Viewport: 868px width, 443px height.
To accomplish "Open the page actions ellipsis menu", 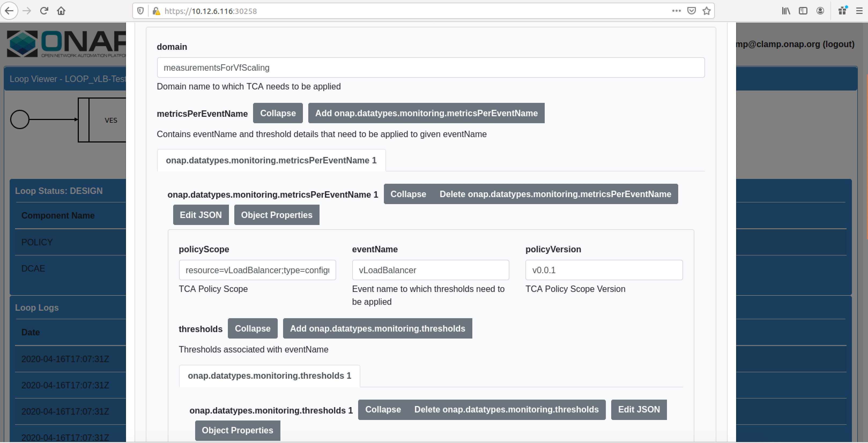I will pos(676,11).
